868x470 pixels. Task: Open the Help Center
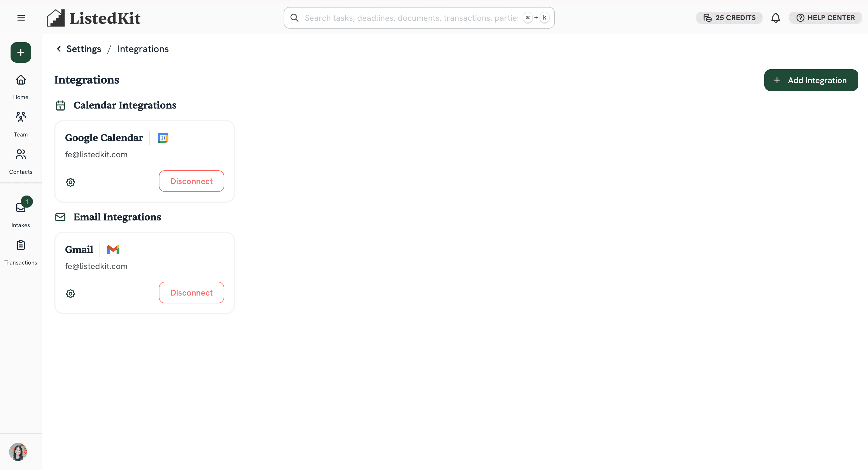click(x=825, y=17)
